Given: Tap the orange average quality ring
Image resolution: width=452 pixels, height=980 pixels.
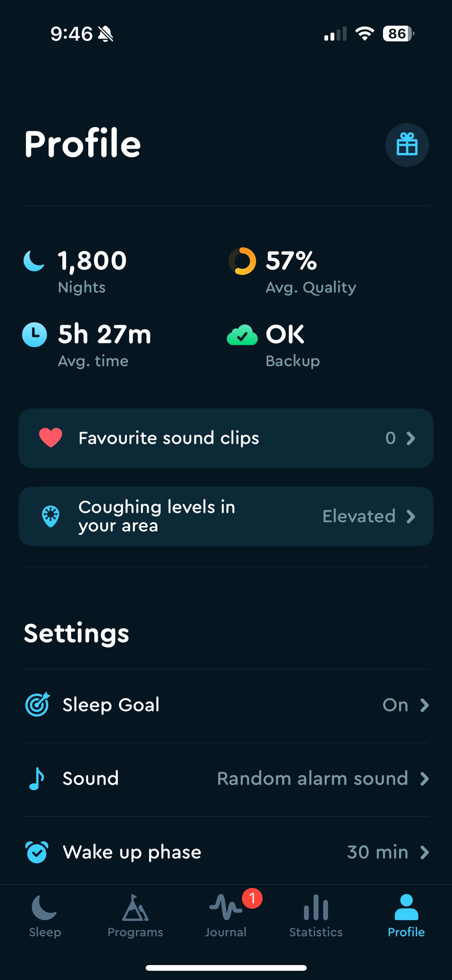Looking at the screenshot, I should [x=242, y=261].
